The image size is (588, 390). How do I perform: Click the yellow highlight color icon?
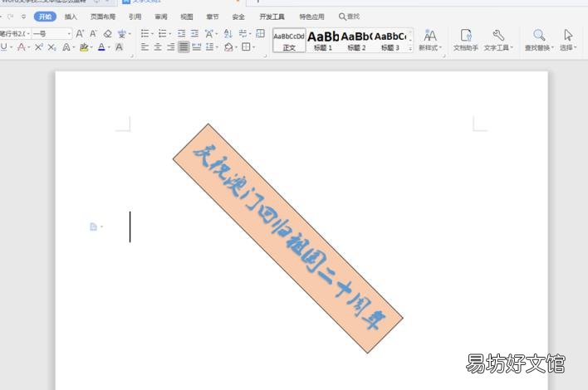(84, 46)
